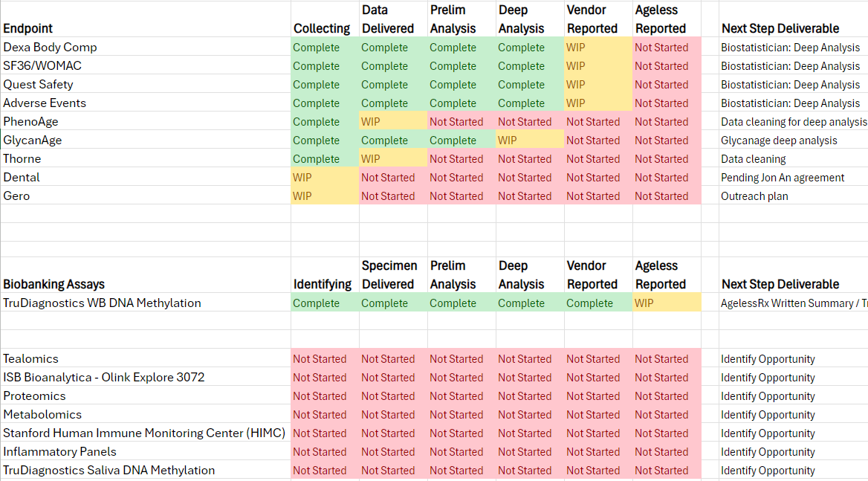
Task: Select the Dexa Body Comp row label
Action: click(x=50, y=47)
